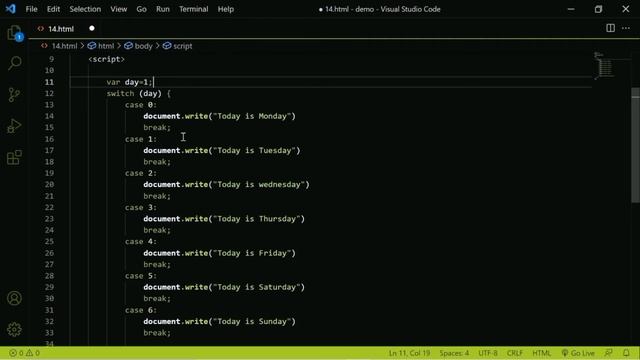The height and width of the screenshot is (360, 640).
Task: Click "case 3:" in the code
Action: (141, 207)
